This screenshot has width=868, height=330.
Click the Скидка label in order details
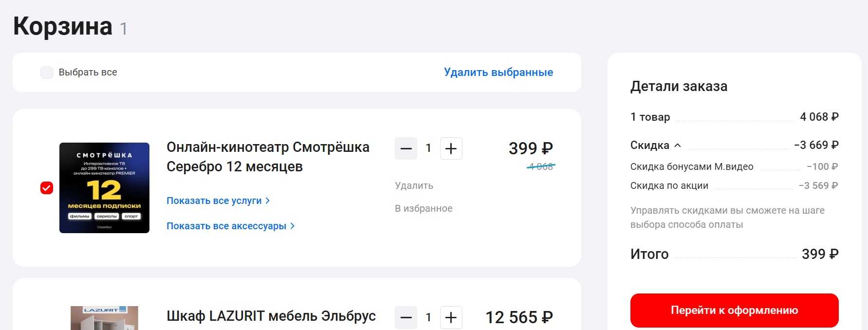[x=649, y=146]
